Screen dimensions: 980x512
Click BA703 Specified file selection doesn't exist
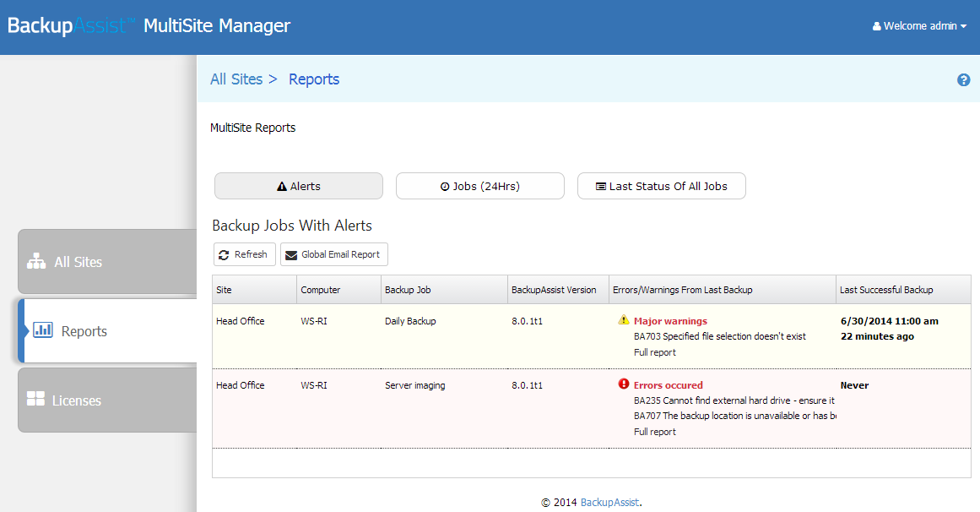coord(719,336)
